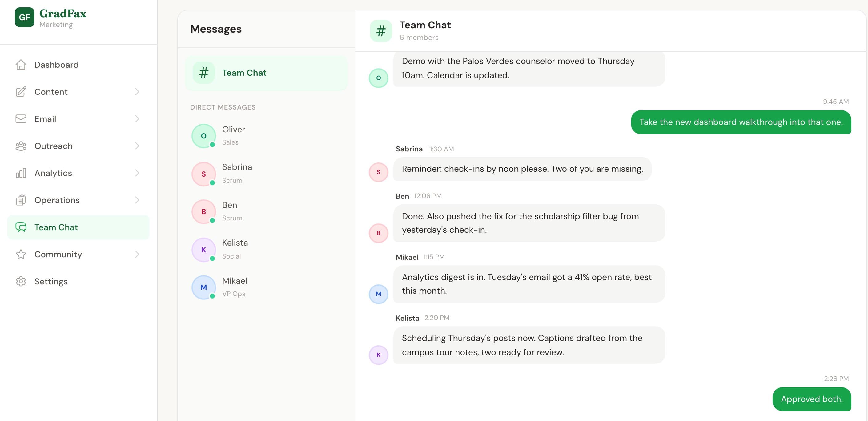The height and width of the screenshot is (421, 868).
Task: Click sender name 'Kelista' at 2:20 PM
Action: tap(408, 318)
